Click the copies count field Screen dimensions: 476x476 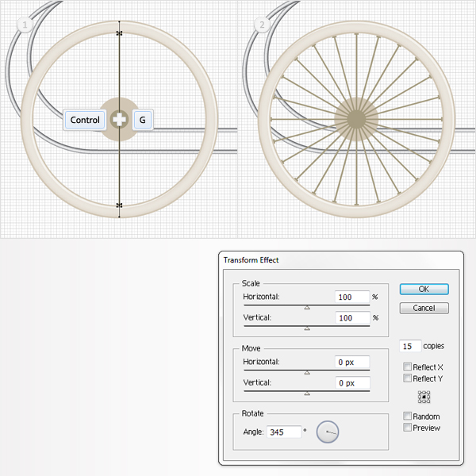pos(410,346)
